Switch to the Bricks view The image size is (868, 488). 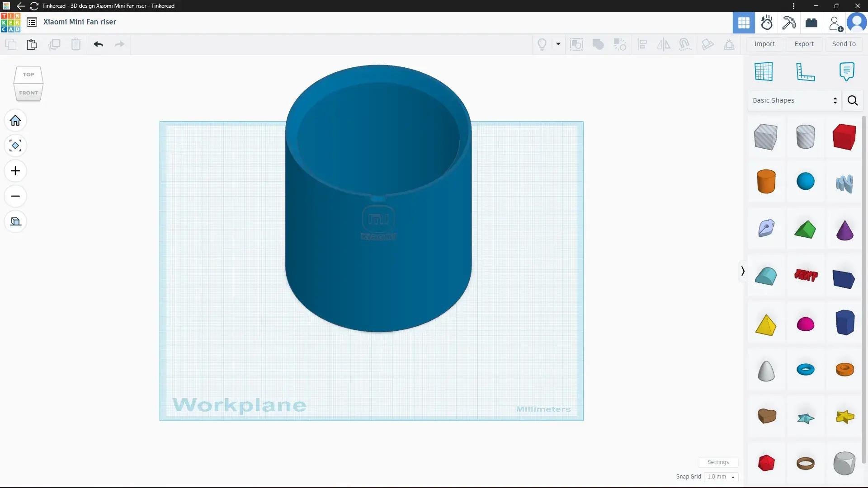(x=811, y=23)
